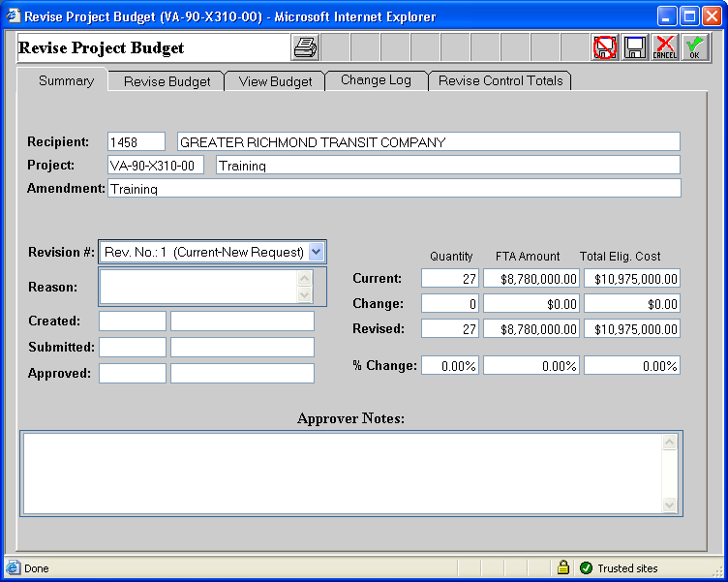Click Approver Notes scroll up arrow

[669, 442]
